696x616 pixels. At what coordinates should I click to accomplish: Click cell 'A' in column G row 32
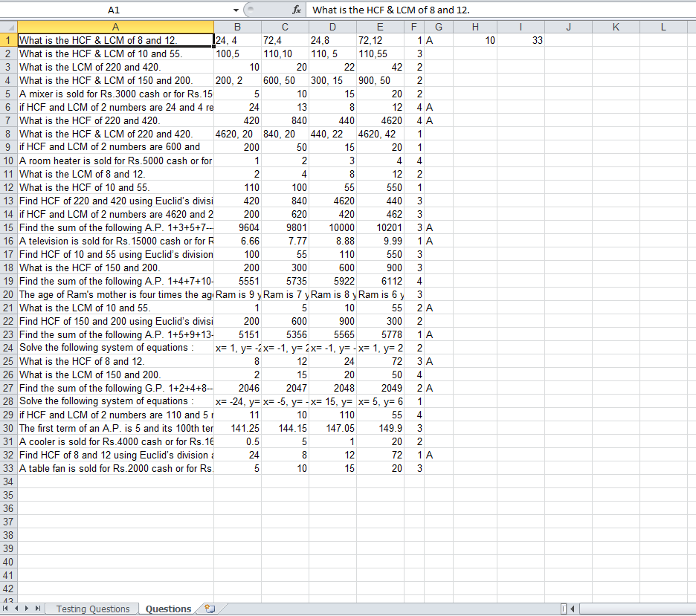[x=439, y=455]
